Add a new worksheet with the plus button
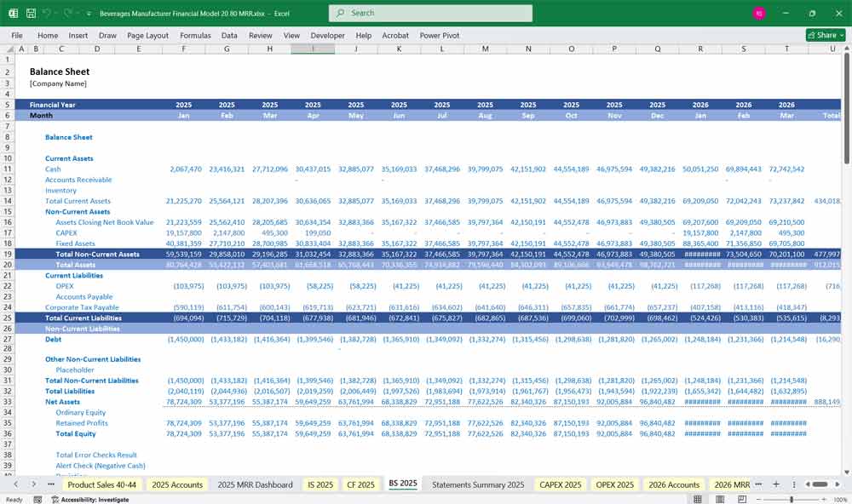 (776, 484)
